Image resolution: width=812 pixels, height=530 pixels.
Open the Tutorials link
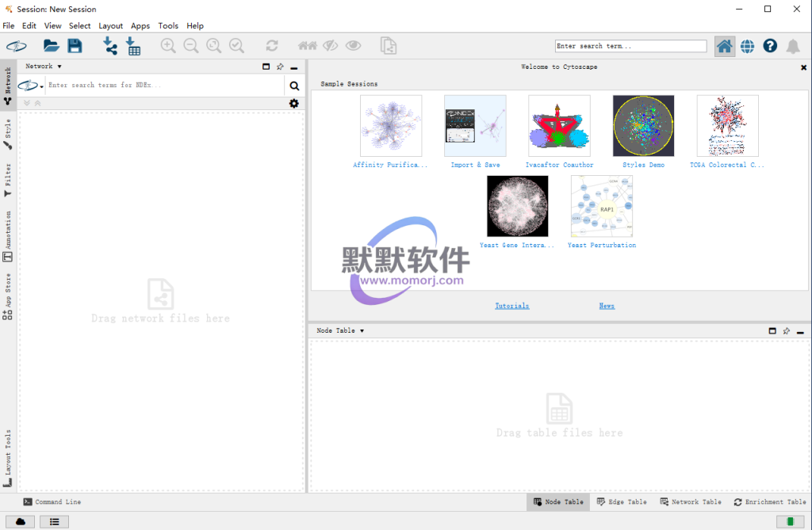511,306
